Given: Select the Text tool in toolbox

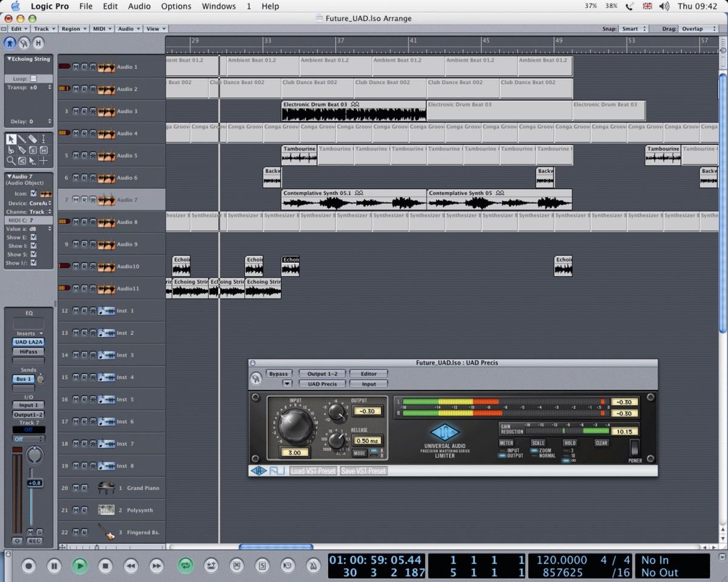Looking at the screenshot, I should coord(44,139).
